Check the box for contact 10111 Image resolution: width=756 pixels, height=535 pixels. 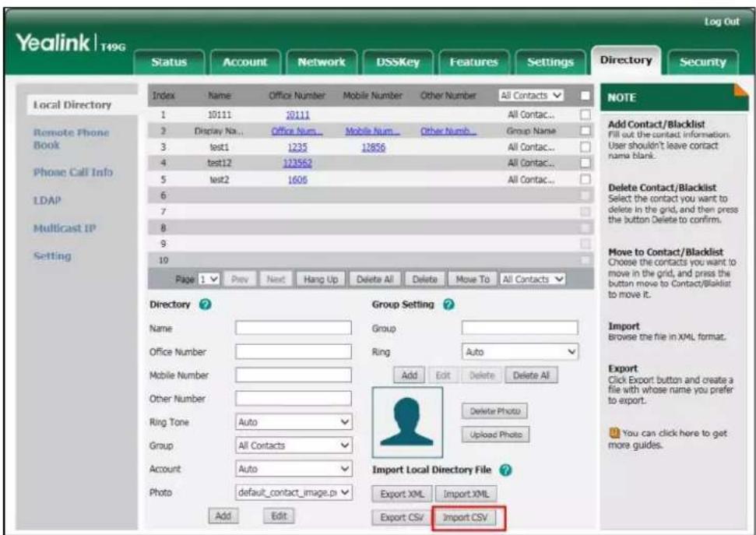pos(585,114)
